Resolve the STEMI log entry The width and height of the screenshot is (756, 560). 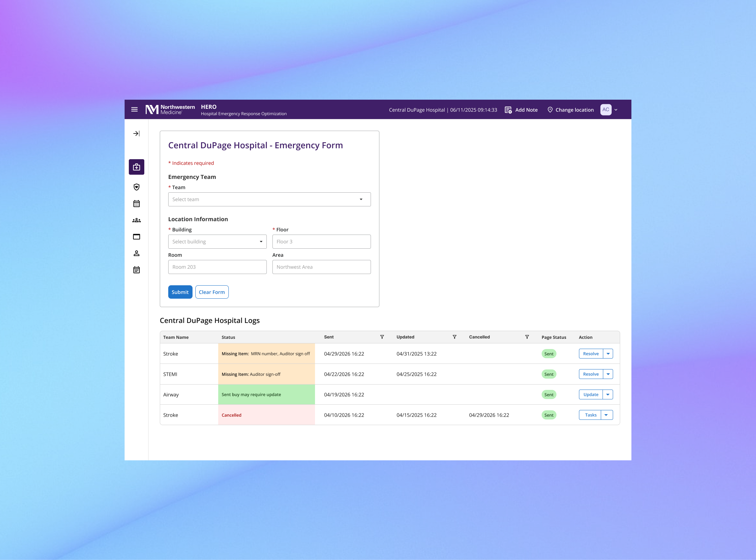click(591, 374)
